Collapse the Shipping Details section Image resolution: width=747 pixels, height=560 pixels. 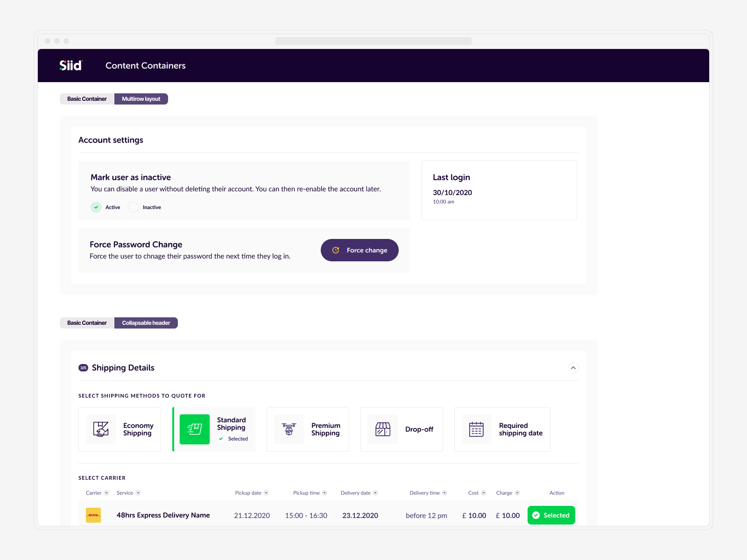[x=573, y=368]
